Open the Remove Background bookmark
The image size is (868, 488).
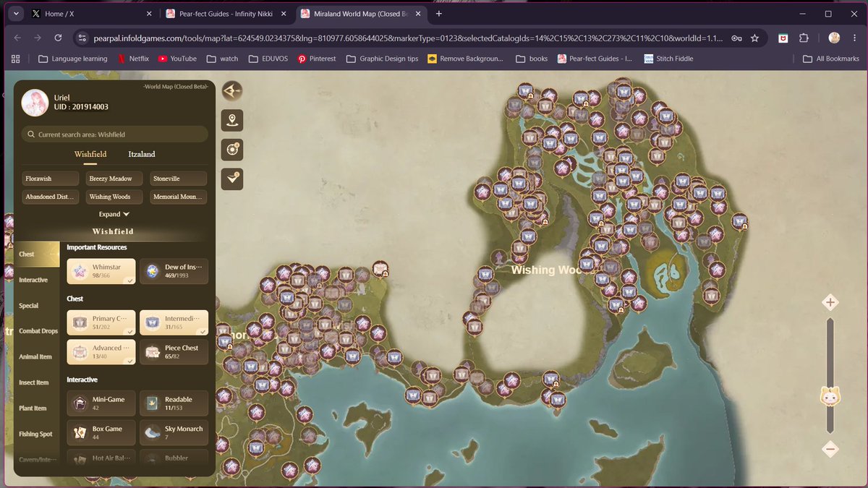[x=465, y=59]
